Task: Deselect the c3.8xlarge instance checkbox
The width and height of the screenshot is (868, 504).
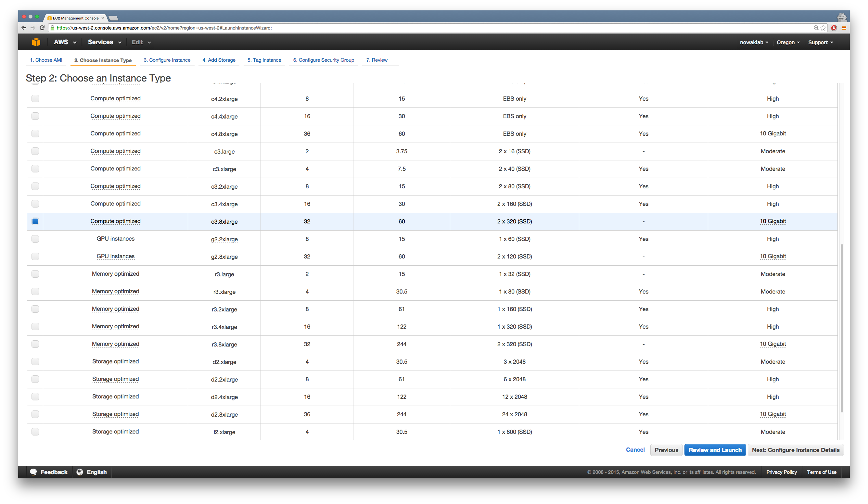Action: pos(35,221)
